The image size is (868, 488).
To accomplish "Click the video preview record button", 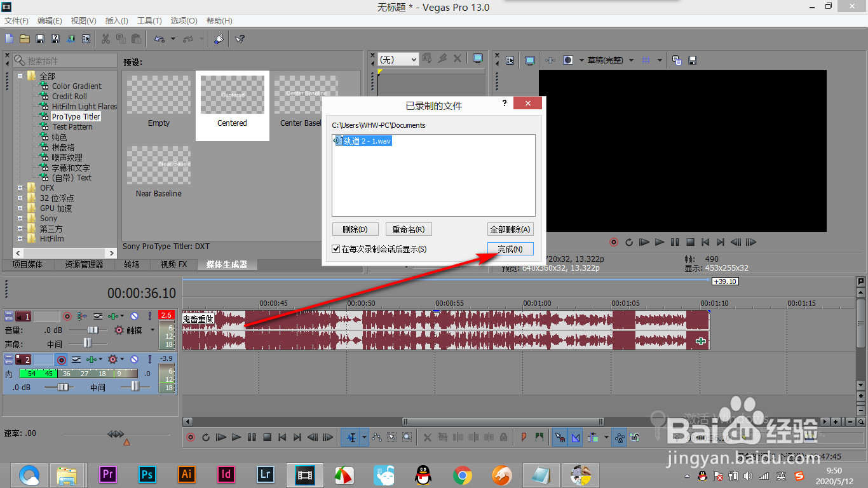I will (614, 242).
